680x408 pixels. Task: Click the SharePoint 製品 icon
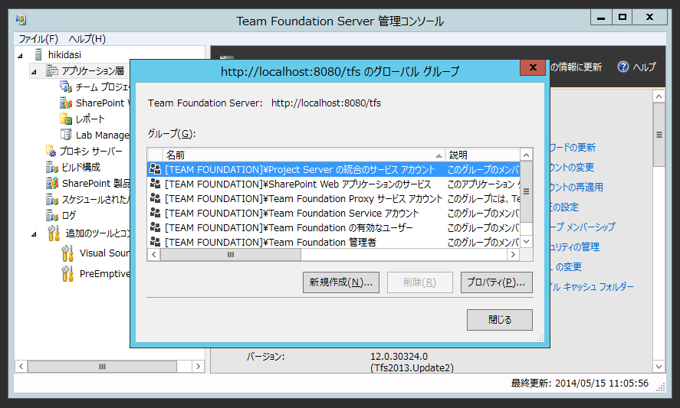(52, 183)
